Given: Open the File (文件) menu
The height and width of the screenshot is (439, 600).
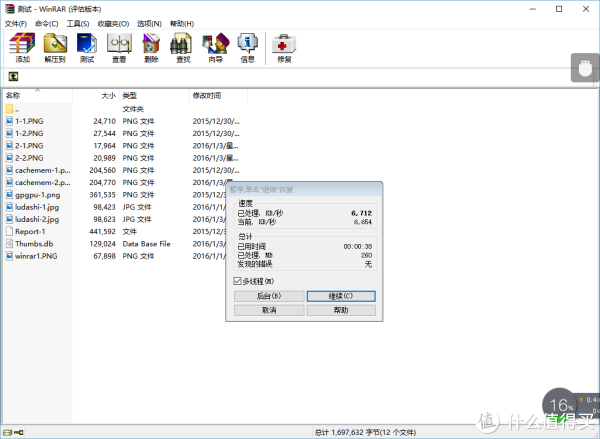Looking at the screenshot, I should pyautogui.click(x=16, y=24).
